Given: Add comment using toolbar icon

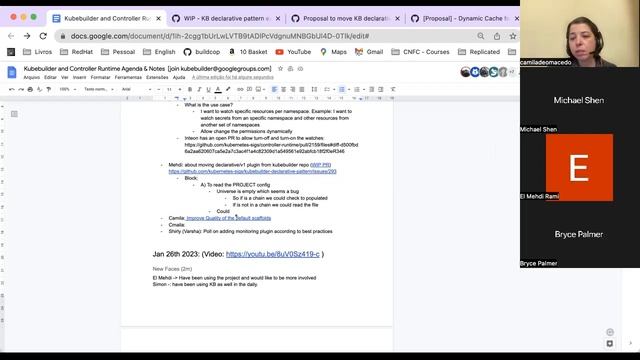Looking at the screenshot, I should 249,89.
